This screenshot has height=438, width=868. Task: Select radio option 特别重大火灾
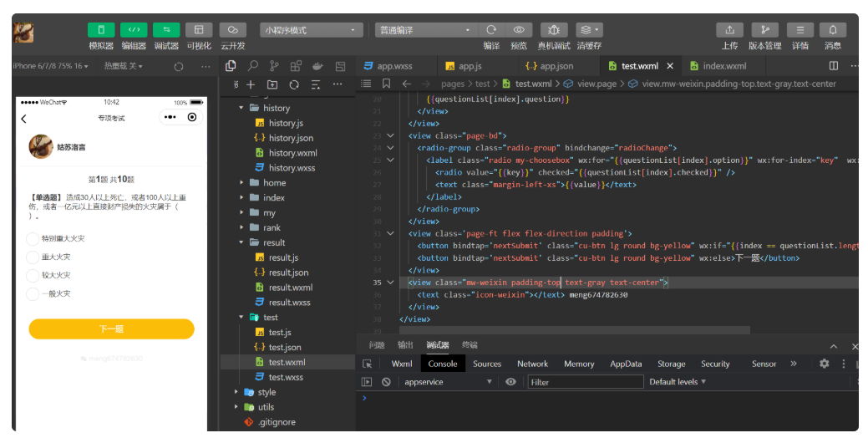pos(33,239)
